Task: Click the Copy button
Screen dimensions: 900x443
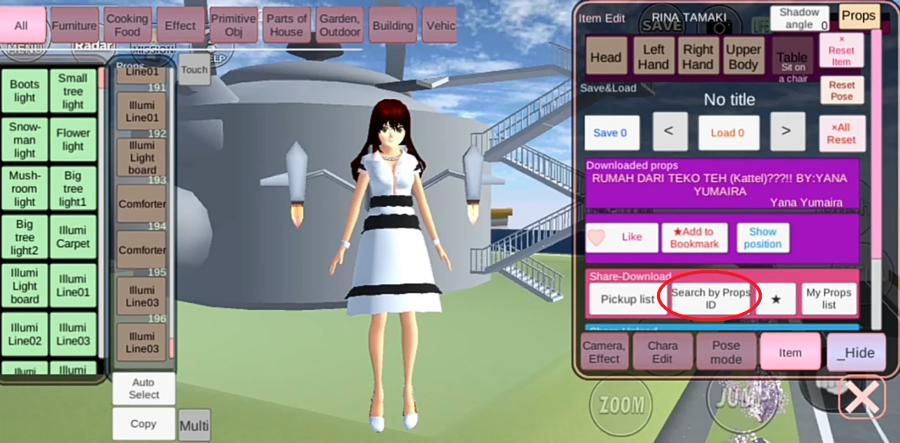Action: tap(143, 424)
